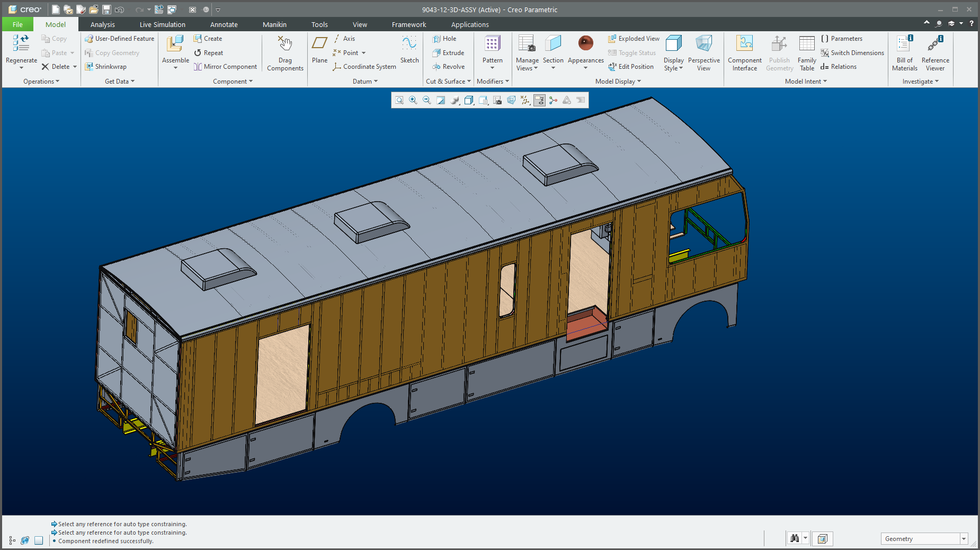Click the selection buffer icon in status bar
This screenshot has height=550, width=980.
(822, 539)
